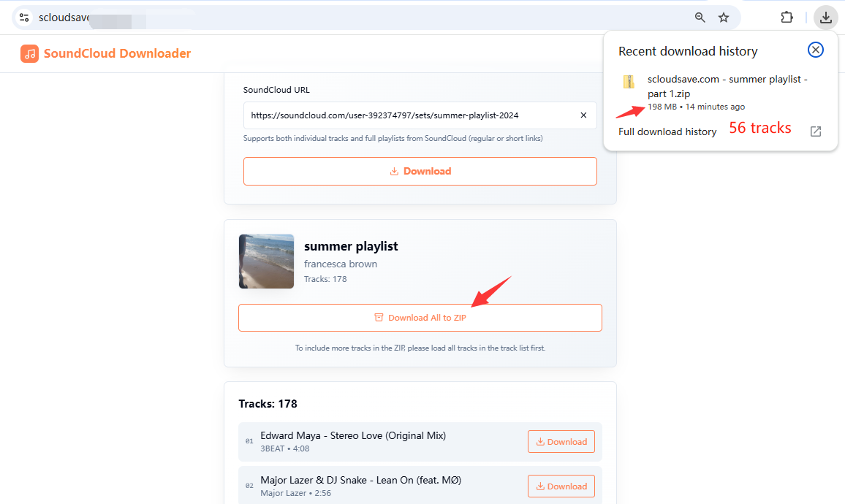Click the SoundCloud Downloader title link

(117, 53)
